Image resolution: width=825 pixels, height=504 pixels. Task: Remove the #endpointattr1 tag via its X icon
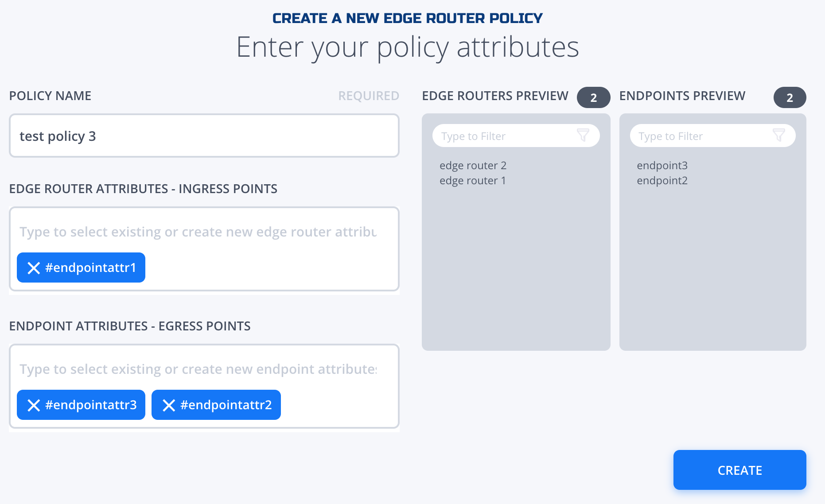coord(34,268)
